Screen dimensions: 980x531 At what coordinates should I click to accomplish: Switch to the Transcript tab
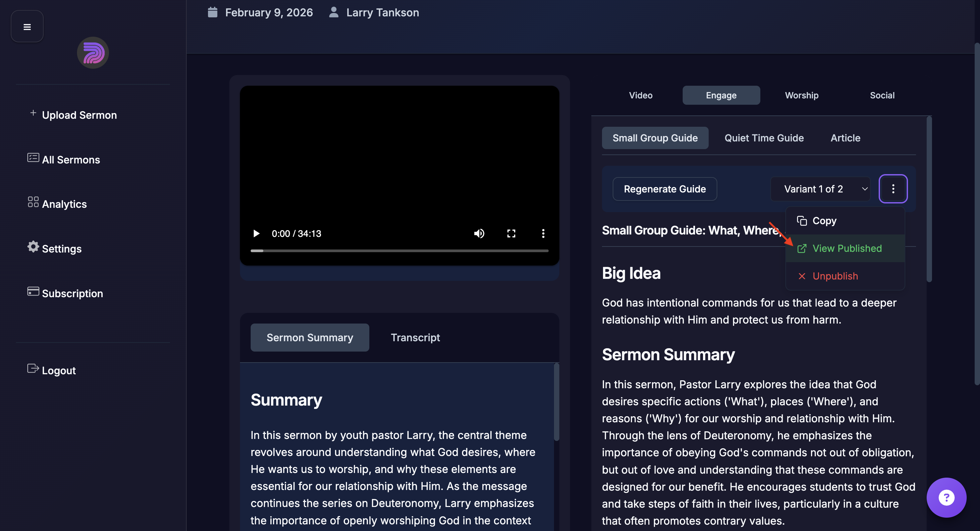(x=415, y=337)
